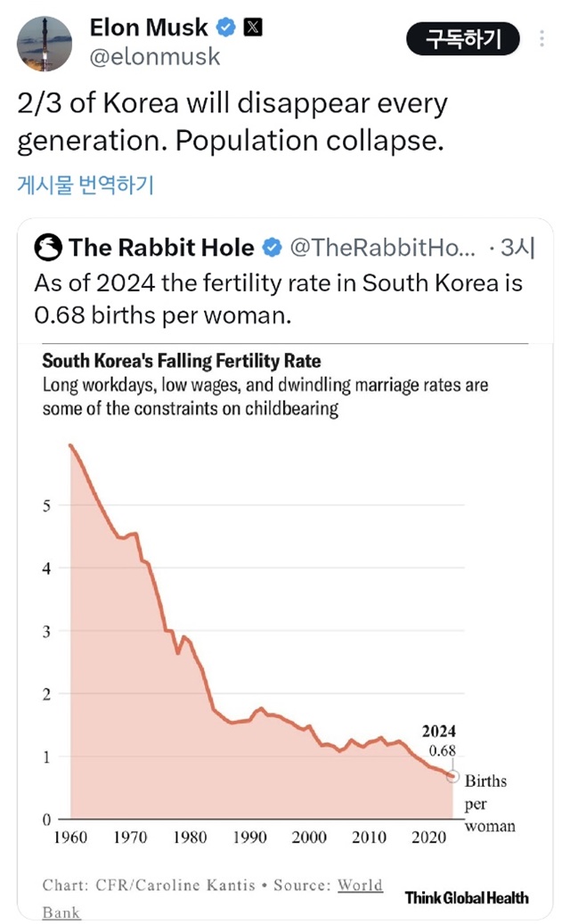Image resolution: width=570 pixels, height=924 pixels.
Task: Click the quoted post text about 0.68 births
Action: [x=278, y=298]
